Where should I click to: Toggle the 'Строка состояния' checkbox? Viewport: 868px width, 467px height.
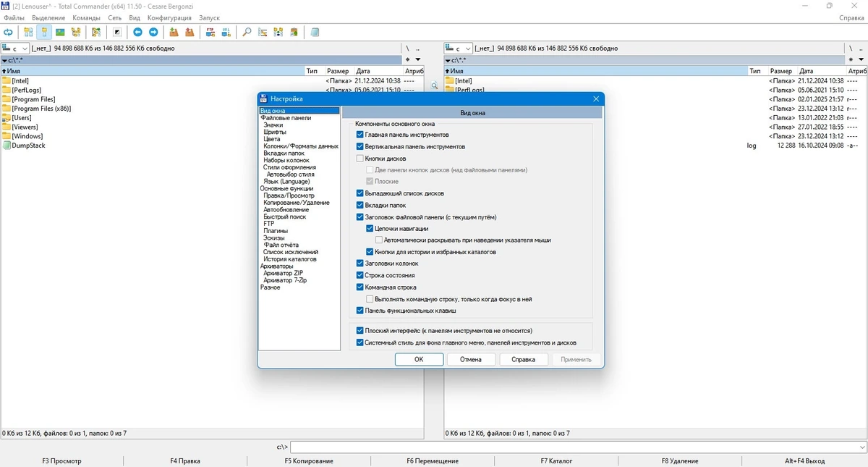click(x=360, y=275)
